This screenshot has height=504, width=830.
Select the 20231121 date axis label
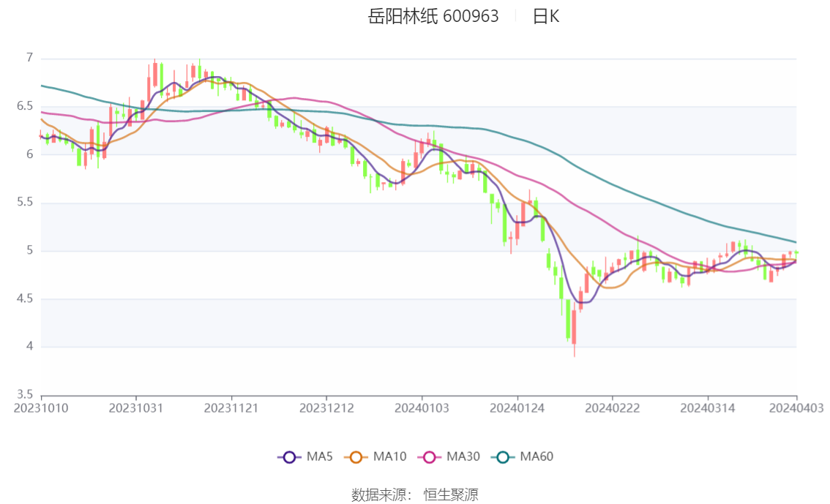pyautogui.click(x=231, y=409)
